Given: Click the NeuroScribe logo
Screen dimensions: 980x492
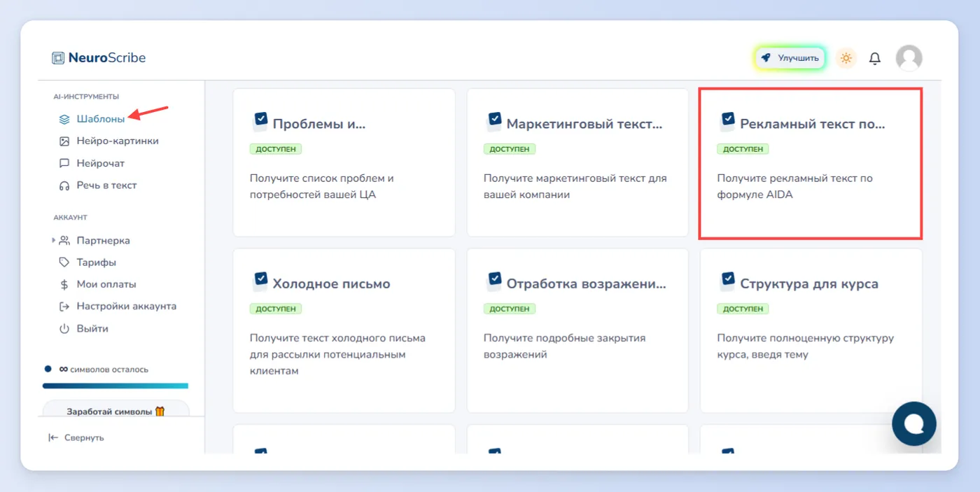Looking at the screenshot, I should [99, 58].
